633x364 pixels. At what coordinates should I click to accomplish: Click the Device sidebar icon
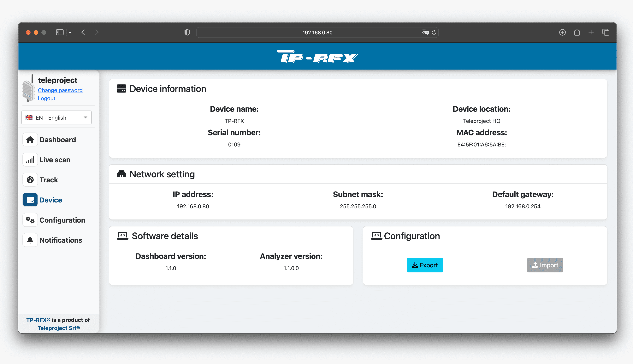click(30, 200)
